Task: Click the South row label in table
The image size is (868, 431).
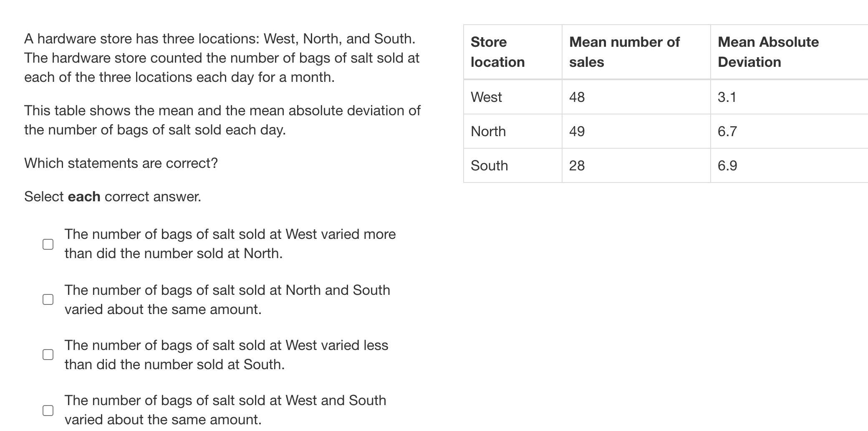Action: pyautogui.click(x=489, y=165)
